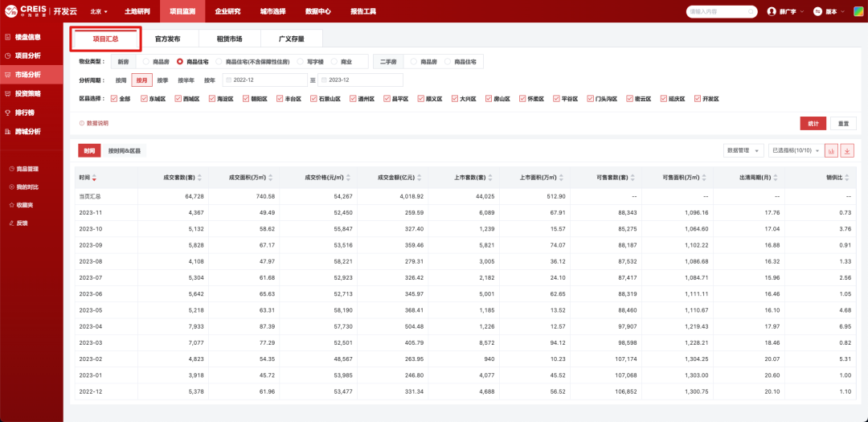Image resolution: width=868 pixels, height=422 pixels.
Task: Switch to the 官方发布 tab
Action: [168, 39]
